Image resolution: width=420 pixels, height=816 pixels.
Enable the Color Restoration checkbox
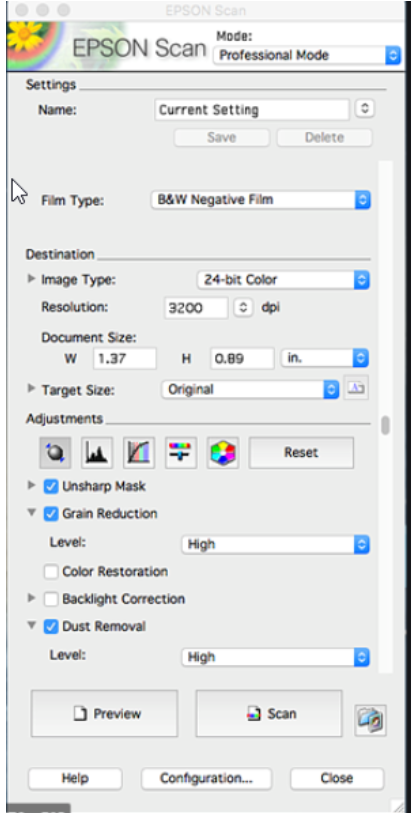[x=51, y=571]
